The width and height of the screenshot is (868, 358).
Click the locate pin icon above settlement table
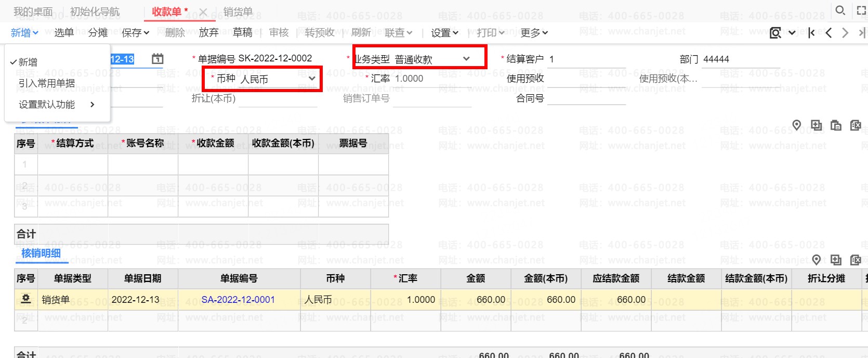click(796, 125)
